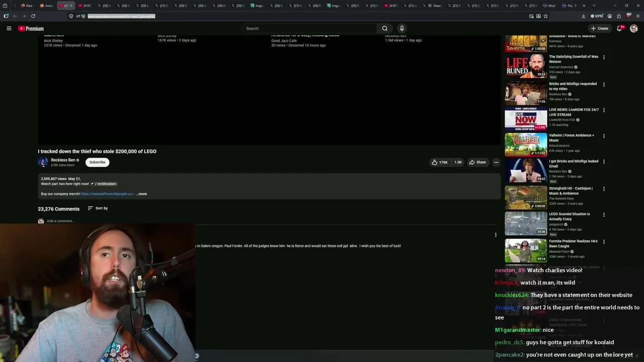This screenshot has width=644, height=362.
Task: Expand the list-all-tabs chevron
Action: tap(594, 6)
